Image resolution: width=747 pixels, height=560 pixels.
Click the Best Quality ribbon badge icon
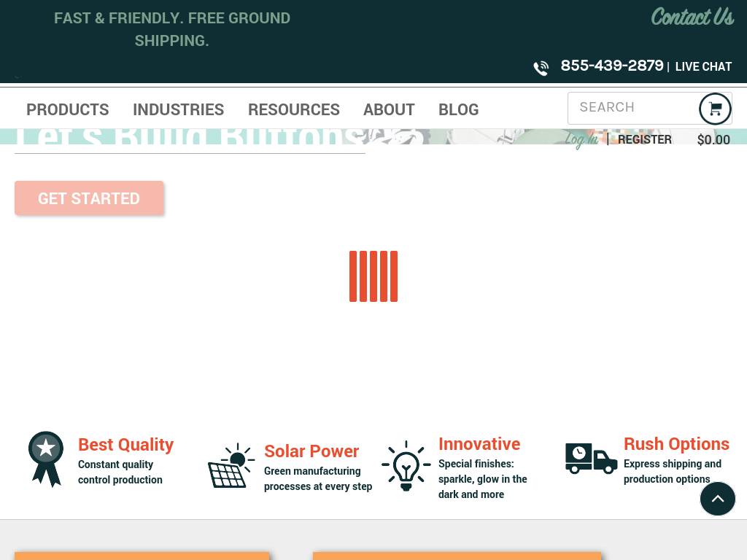click(x=46, y=459)
